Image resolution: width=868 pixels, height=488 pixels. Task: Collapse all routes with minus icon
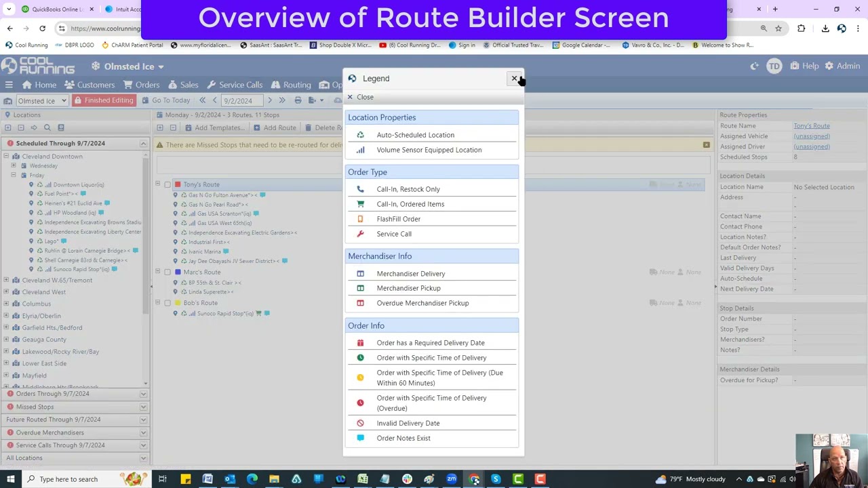point(173,127)
